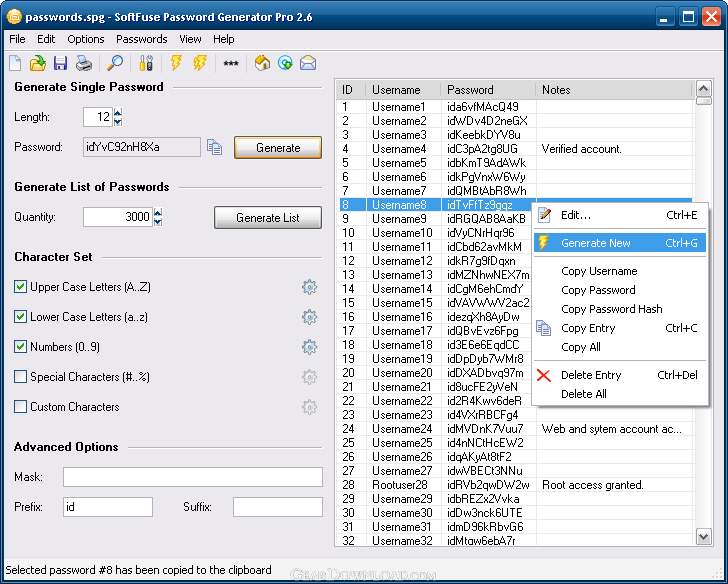728x584 pixels.
Task: Decrease Length with the down arrow
Action: pos(118,122)
